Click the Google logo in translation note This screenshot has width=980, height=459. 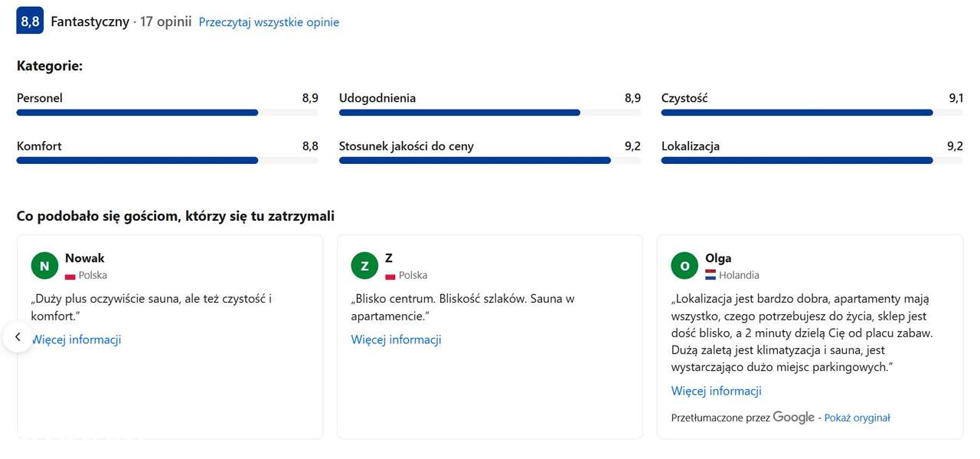(x=793, y=417)
